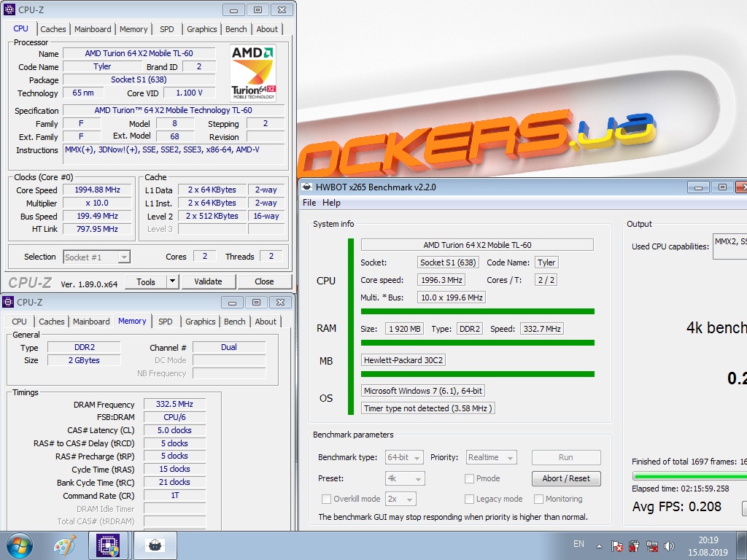Click the Abort / Reset button
Screen dimensions: 747x560
point(566,478)
